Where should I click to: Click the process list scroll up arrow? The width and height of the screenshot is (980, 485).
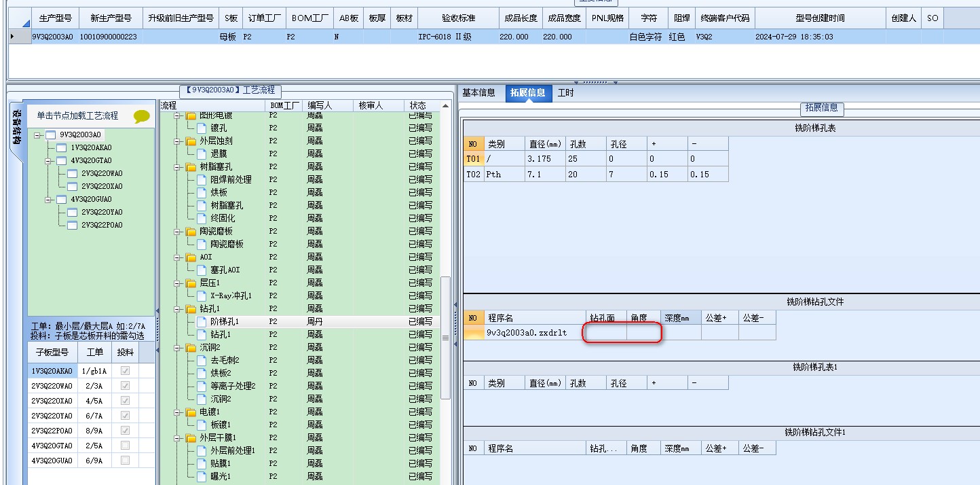[445, 106]
